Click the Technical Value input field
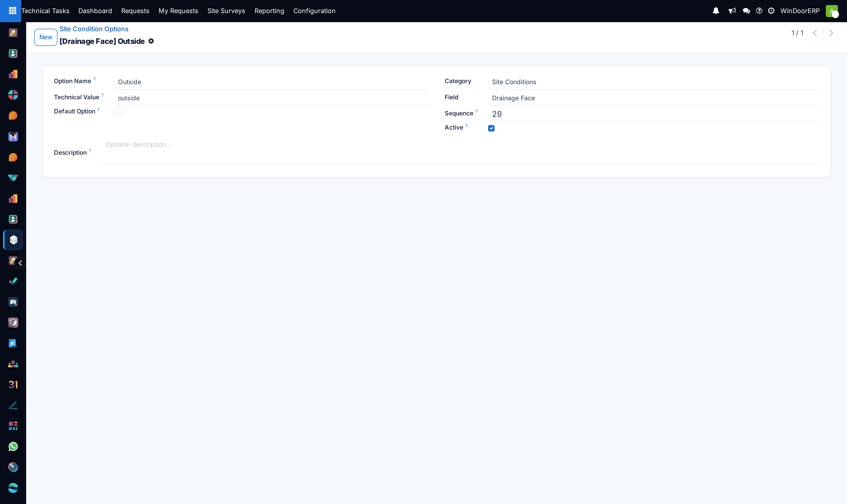 pyautogui.click(x=271, y=98)
